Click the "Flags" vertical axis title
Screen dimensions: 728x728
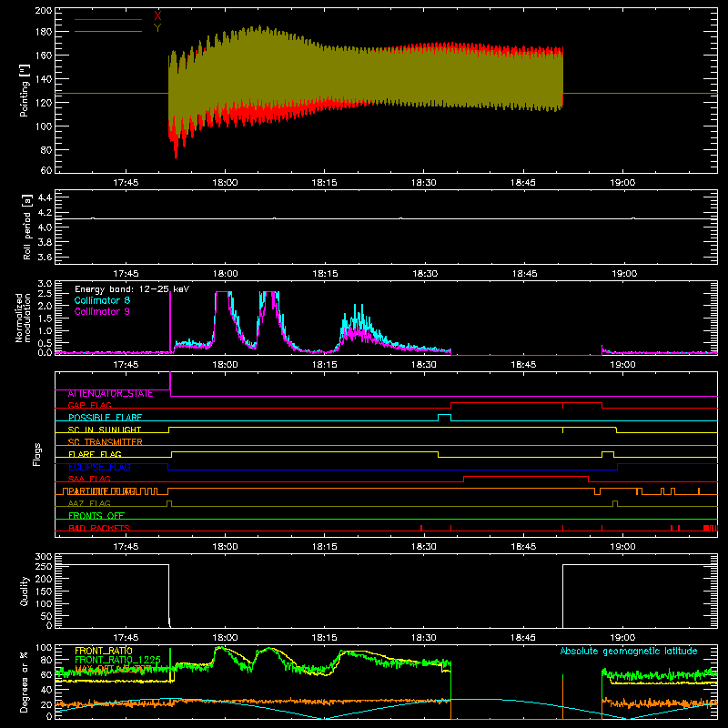coord(37,454)
